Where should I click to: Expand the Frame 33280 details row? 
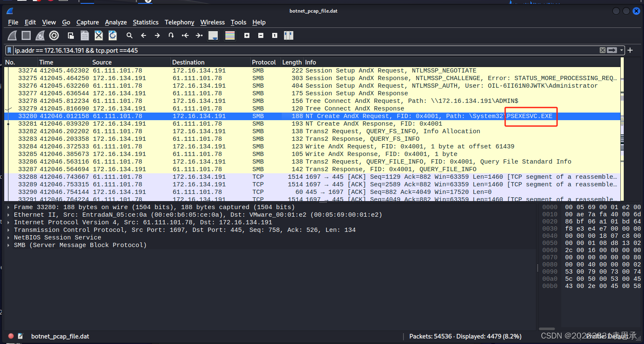click(x=8, y=207)
